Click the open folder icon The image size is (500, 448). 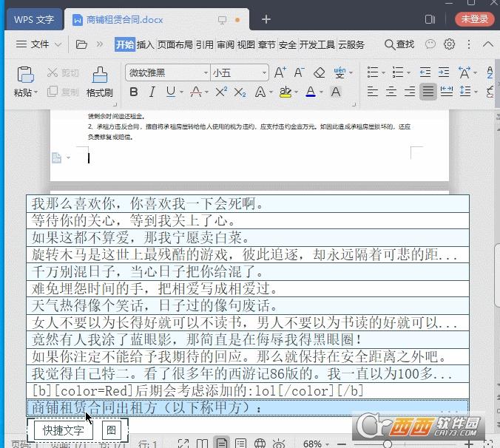[82, 44]
